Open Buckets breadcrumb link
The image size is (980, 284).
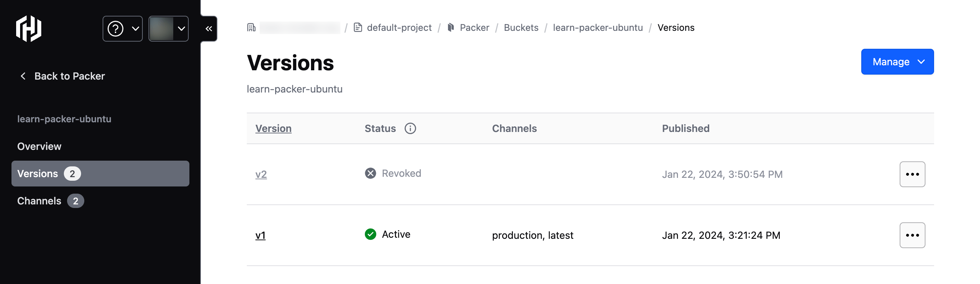point(521,27)
